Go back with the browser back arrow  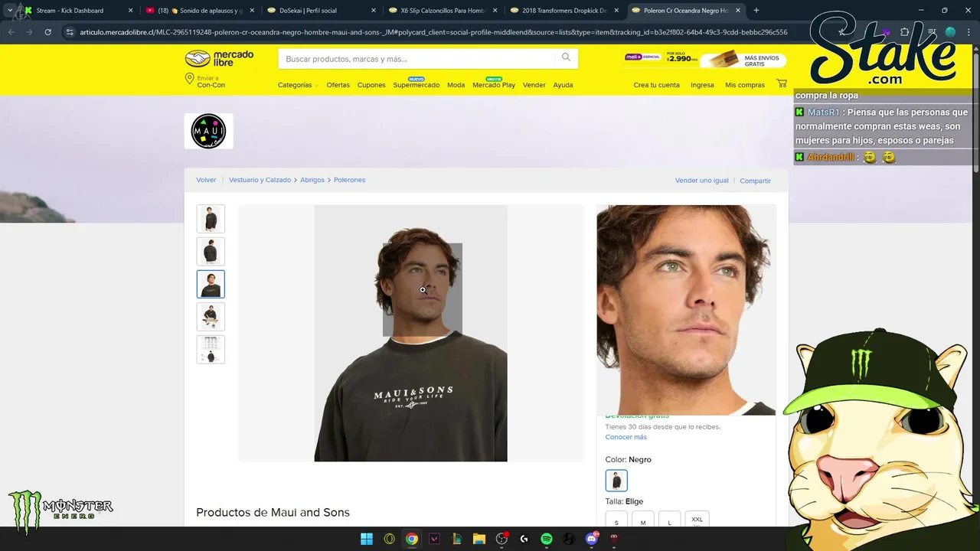[x=11, y=32]
